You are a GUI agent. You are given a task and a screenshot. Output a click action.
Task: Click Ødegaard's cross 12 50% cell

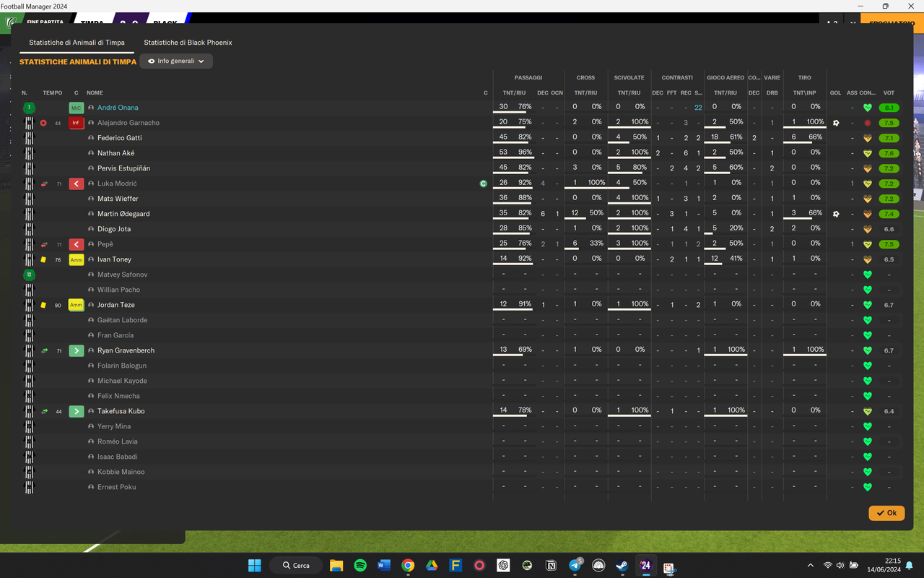(585, 214)
